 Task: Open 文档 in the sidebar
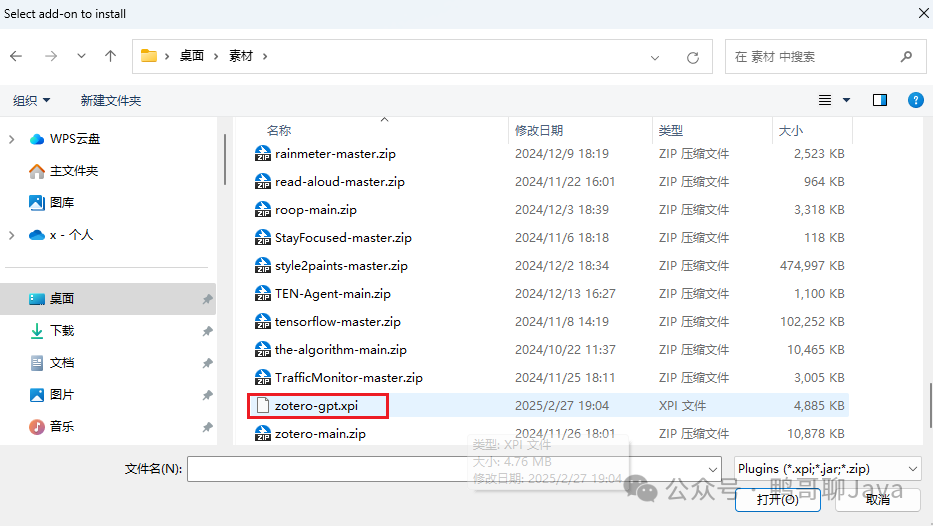click(62, 363)
